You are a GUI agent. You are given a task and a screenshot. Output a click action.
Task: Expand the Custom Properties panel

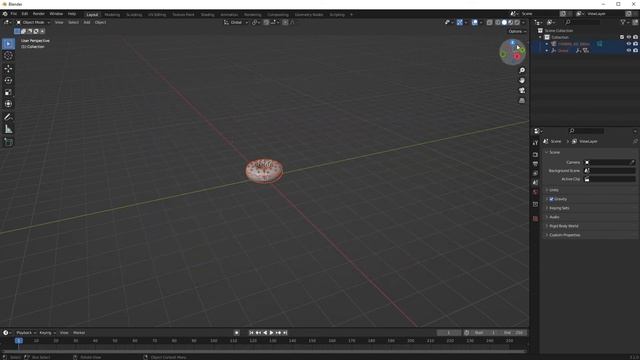[x=564, y=235]
